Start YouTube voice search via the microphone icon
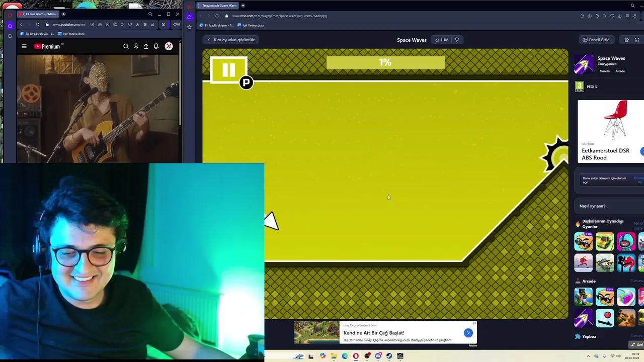 coord(136,46)
